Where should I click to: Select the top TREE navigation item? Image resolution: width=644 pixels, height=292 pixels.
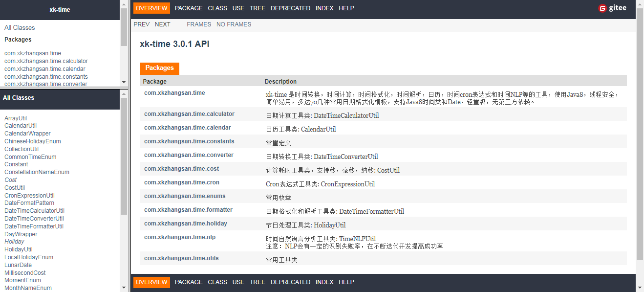[258, 8]
